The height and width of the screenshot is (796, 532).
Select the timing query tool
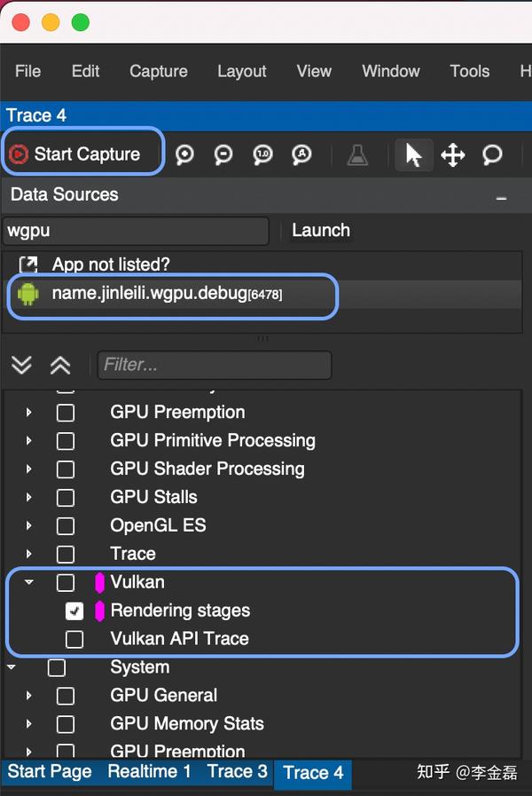(x=492, y=154)
